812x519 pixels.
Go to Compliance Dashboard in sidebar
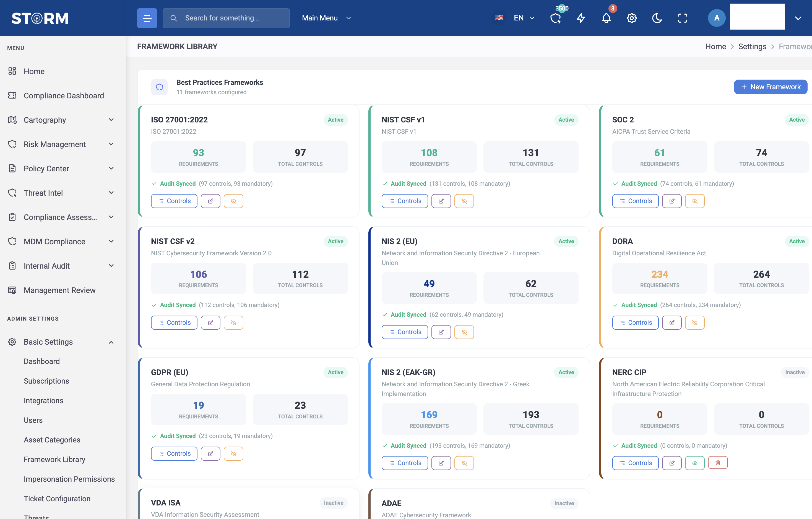(x=63, y=96)
